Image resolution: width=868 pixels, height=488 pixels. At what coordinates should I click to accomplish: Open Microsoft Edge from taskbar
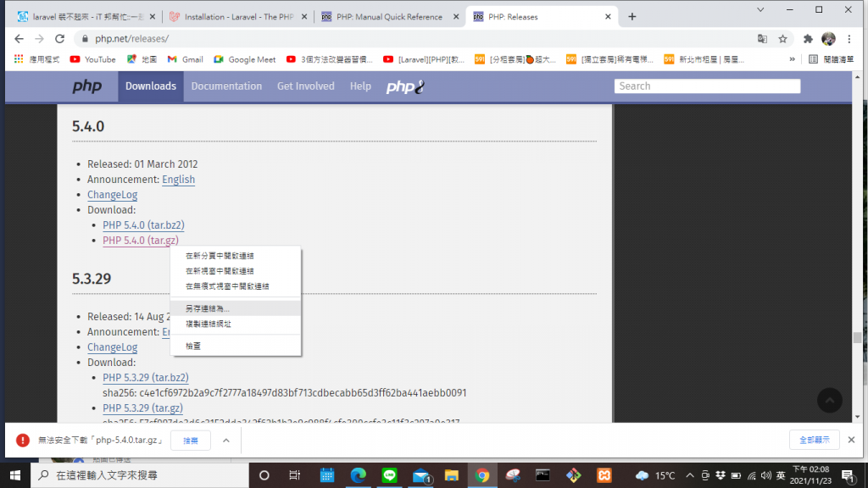pyautogui.click(x=359, y=475)
